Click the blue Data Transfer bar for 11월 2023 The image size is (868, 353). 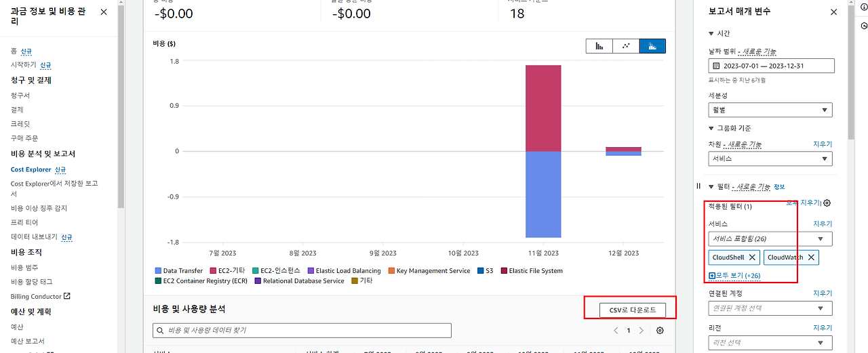(543, 194)
